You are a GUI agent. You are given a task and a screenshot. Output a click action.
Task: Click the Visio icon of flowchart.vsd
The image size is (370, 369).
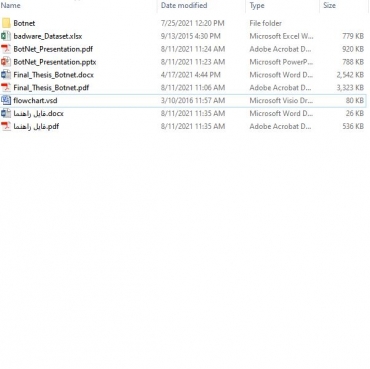pos(6,100)
